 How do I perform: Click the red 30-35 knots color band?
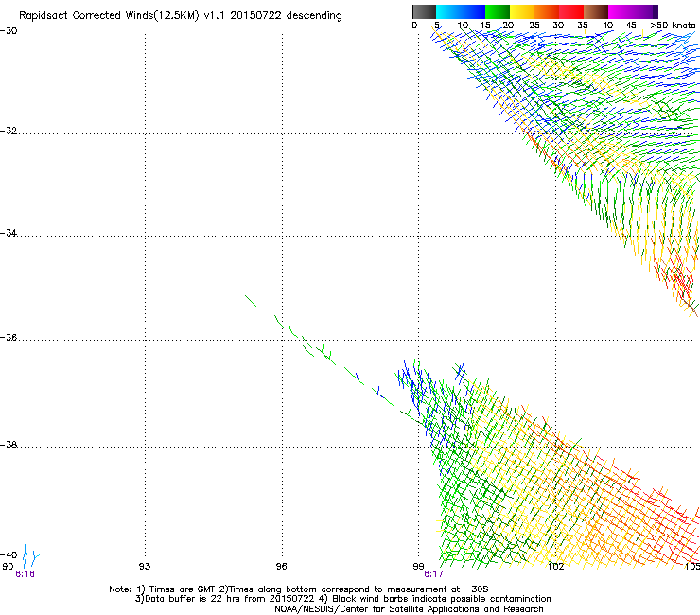click(x=571, y=11)
